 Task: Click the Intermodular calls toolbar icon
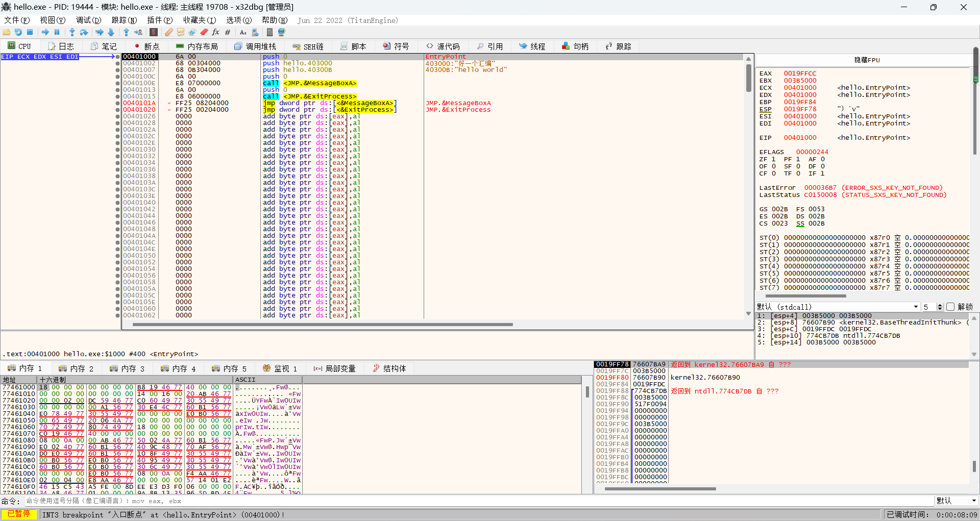click(x=255, y=32)
